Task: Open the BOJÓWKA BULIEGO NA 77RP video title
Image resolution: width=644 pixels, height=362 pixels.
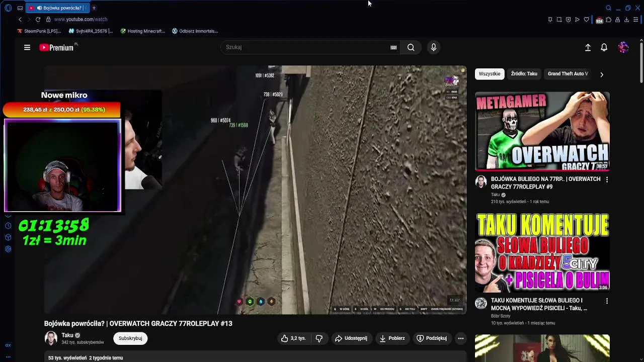Action: [546, 183]
